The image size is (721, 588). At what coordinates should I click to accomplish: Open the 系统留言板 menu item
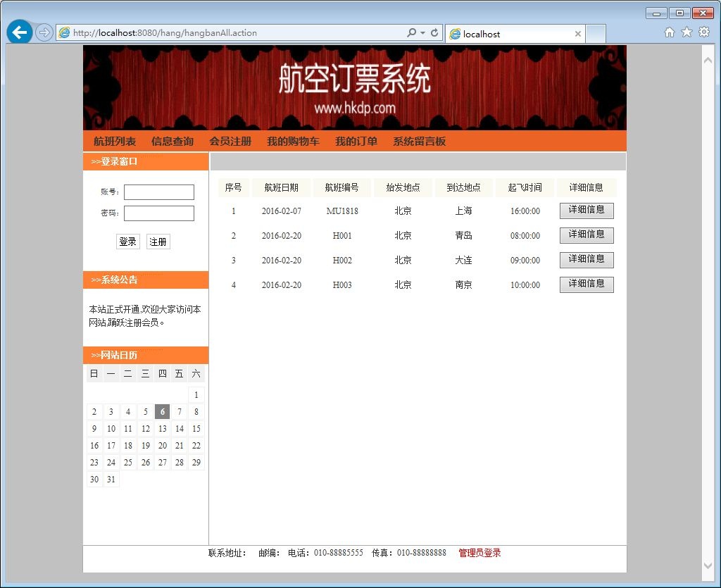pyautogui.click(x=420, y=141)
